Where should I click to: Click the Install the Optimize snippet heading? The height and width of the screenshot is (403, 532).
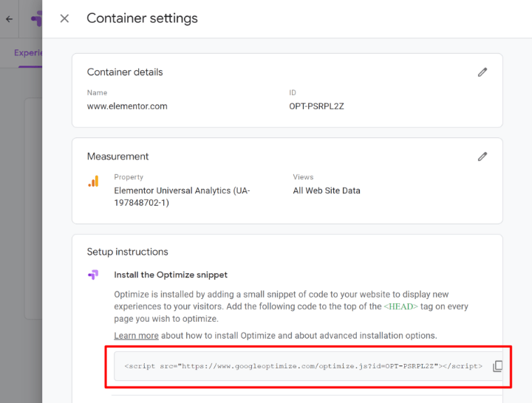171,275
